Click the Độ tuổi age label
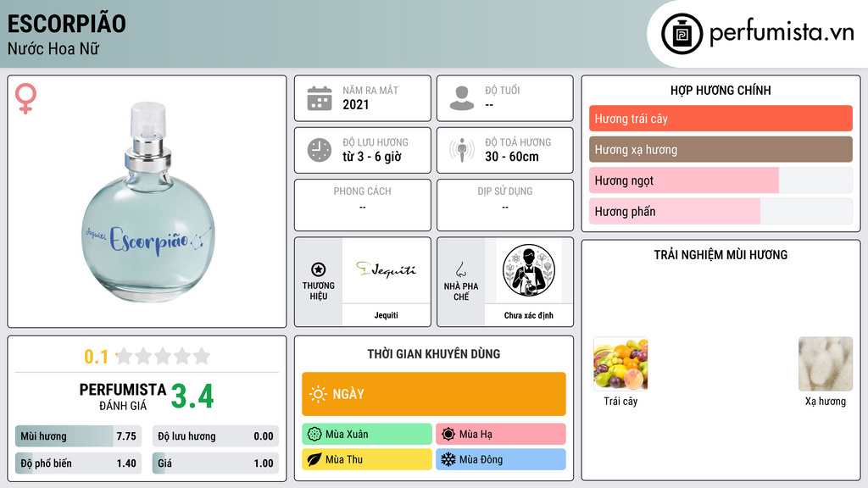The width and height of the screenshot is (868, 488). pyautogui.click(x=503, y=90)
